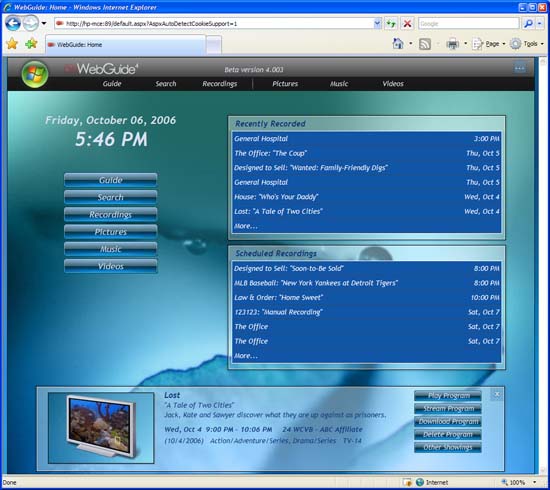Click the Pictures button in left panel
Viewport: 550px width, 490px height.
110,231
